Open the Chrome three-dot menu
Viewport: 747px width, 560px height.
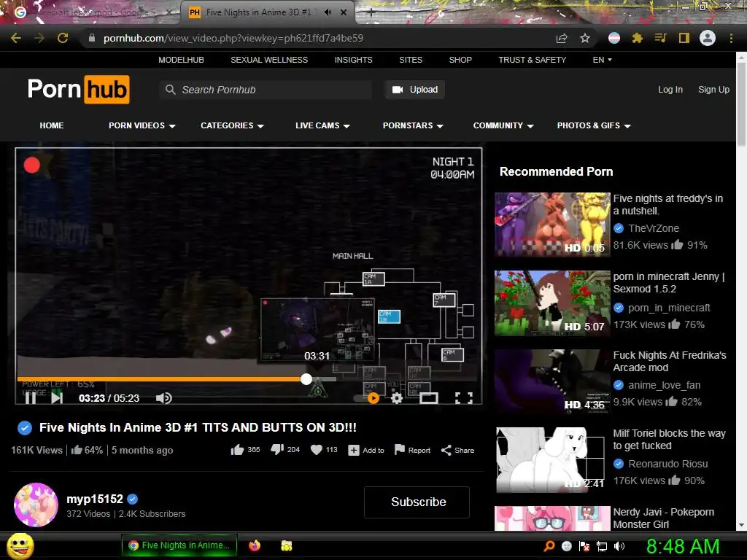coord(731,38)
